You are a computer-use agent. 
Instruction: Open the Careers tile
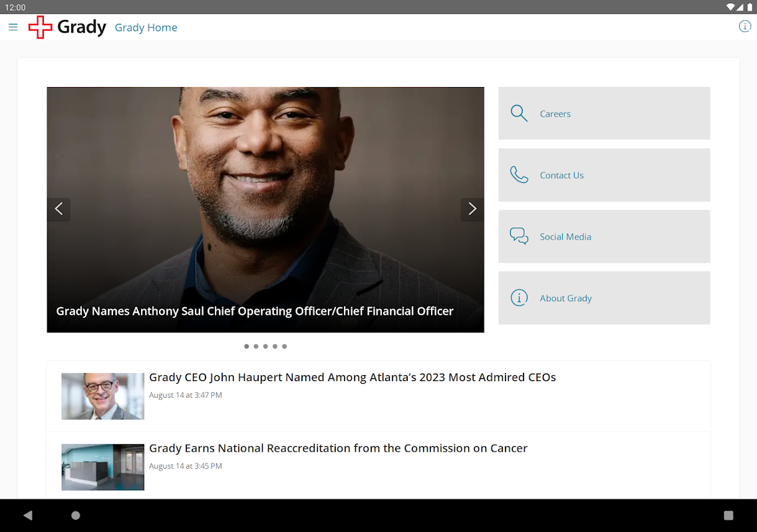click(604, 114)
